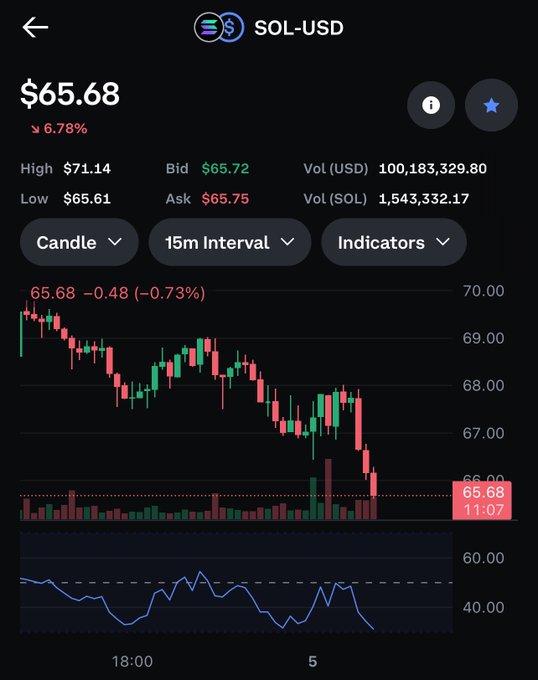Tap the 68.00 price axis label
Image resolution: width=538 pixels, height=680 pixels.
[x=483, y=386]
